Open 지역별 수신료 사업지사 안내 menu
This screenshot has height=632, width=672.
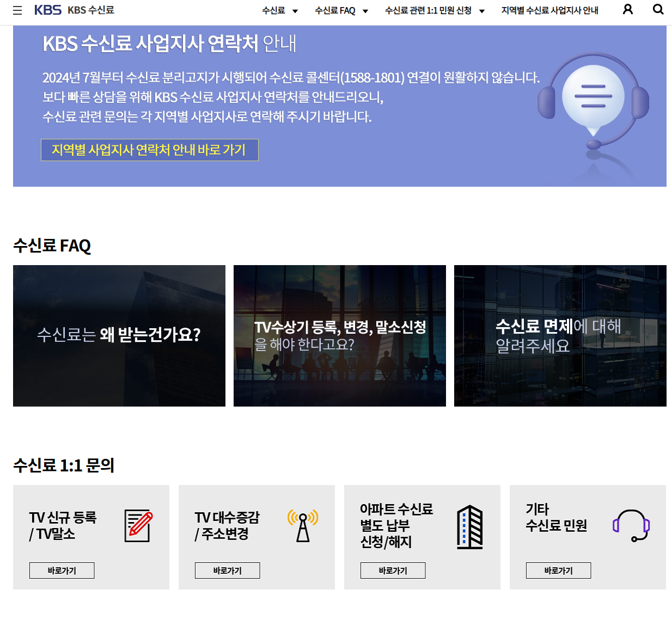click(550, 10)
